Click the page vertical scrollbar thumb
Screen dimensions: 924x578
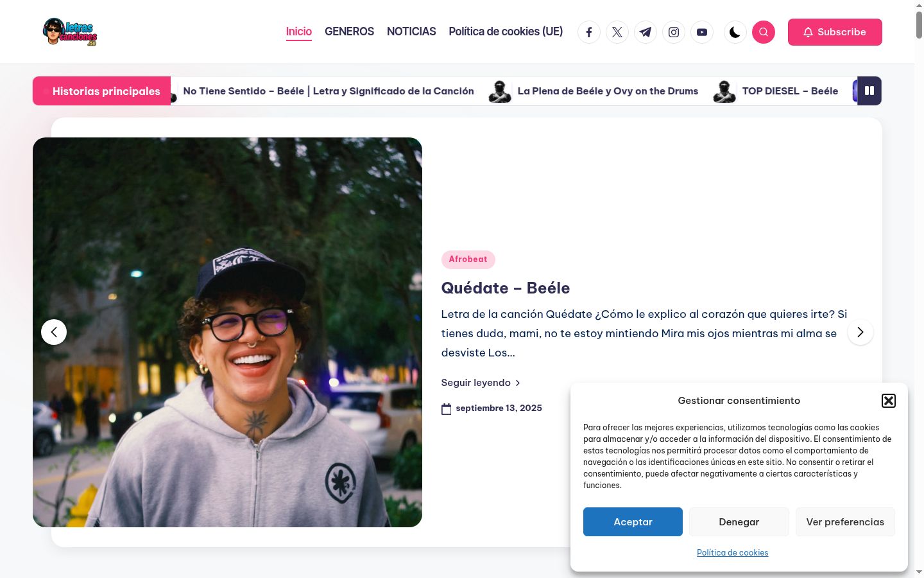919,24
